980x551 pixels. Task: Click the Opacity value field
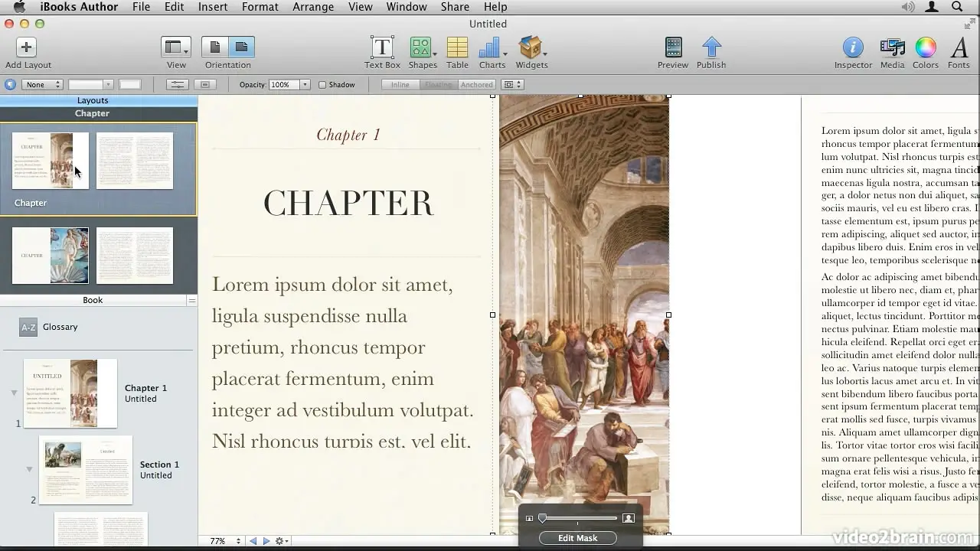284,85
